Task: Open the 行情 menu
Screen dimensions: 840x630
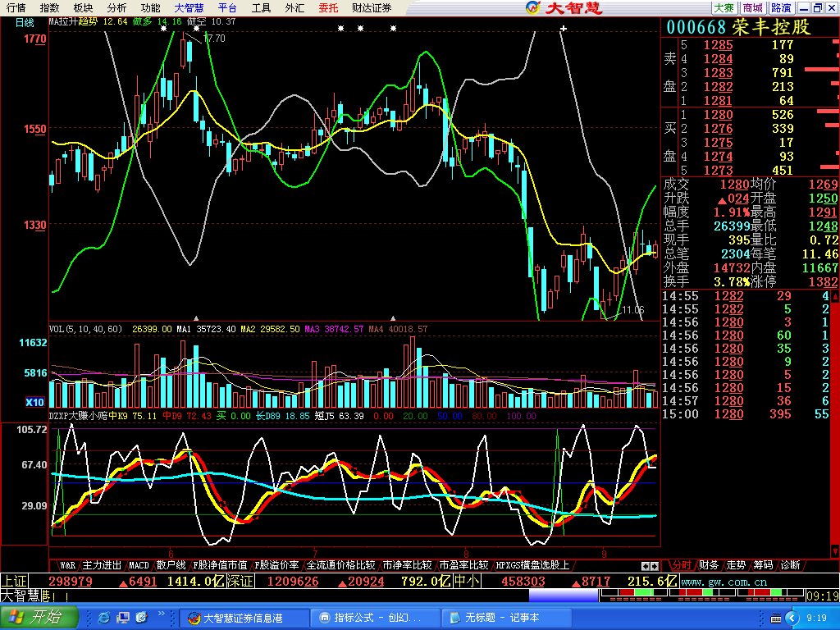Action: coord(16,8)
